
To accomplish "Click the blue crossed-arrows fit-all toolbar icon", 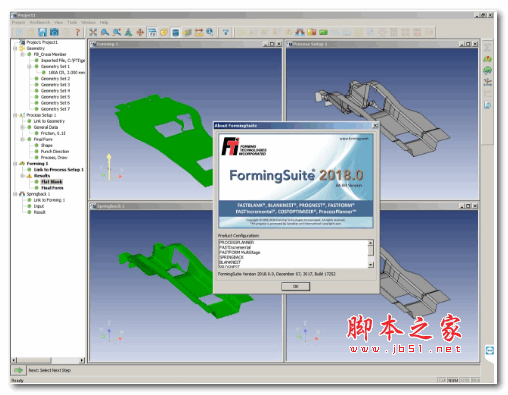I will (93, 32).
